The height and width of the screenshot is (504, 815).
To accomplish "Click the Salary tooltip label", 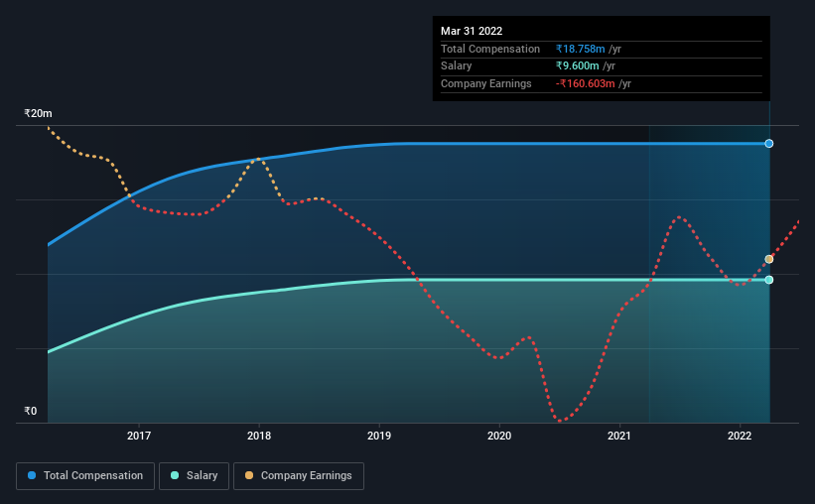I will coord(457,66).
